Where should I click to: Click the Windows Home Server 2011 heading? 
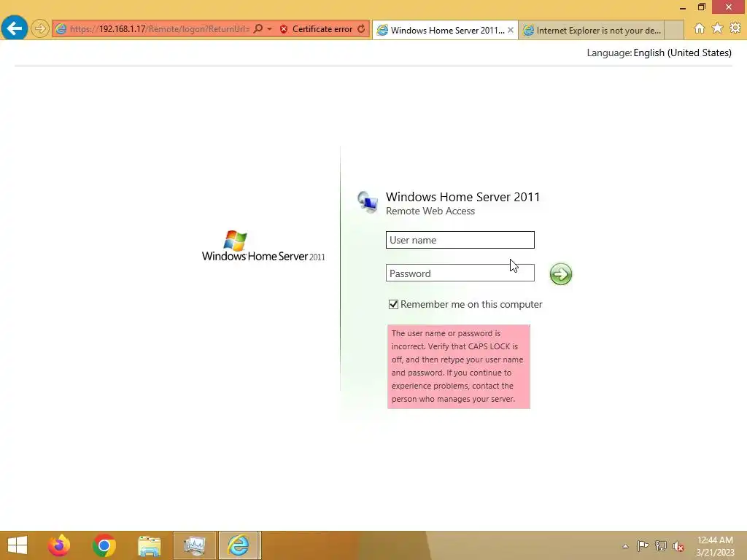point(463,197)
